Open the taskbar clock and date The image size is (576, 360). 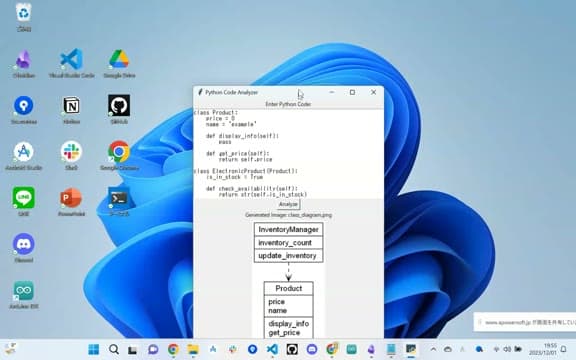[543, 349]
